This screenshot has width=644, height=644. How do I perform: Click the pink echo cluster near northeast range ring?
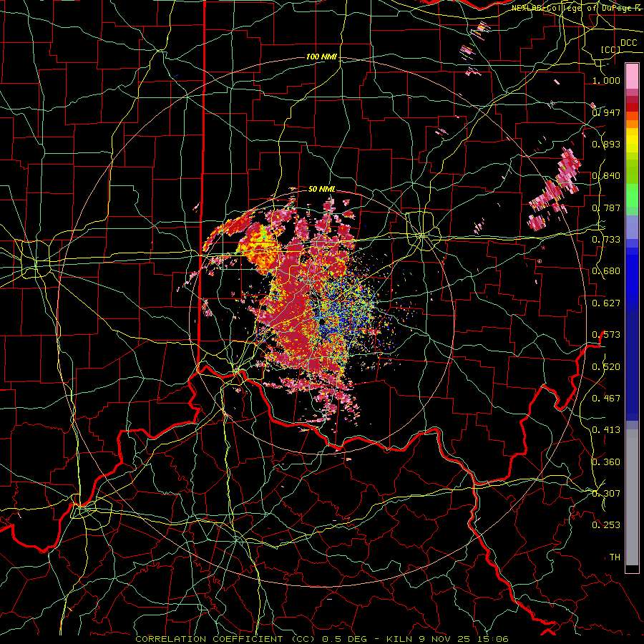(554, 190)
